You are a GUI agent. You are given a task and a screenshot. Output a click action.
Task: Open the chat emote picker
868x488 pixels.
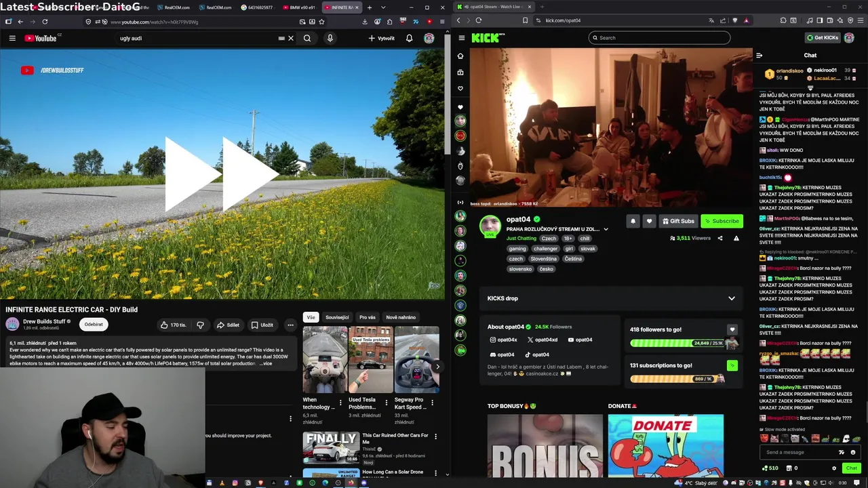pyautogui.click(x=853, y=452)
